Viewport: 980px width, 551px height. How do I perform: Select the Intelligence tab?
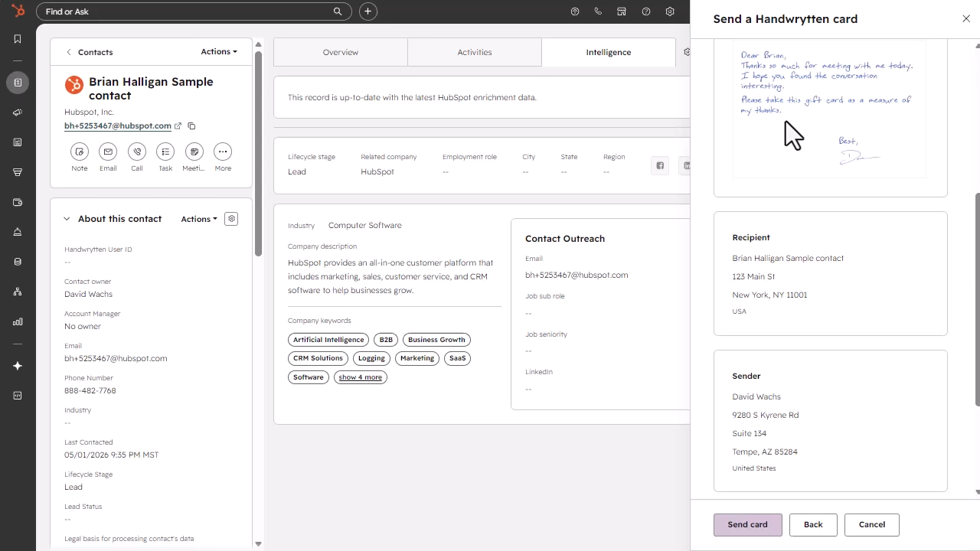[609, 52]
